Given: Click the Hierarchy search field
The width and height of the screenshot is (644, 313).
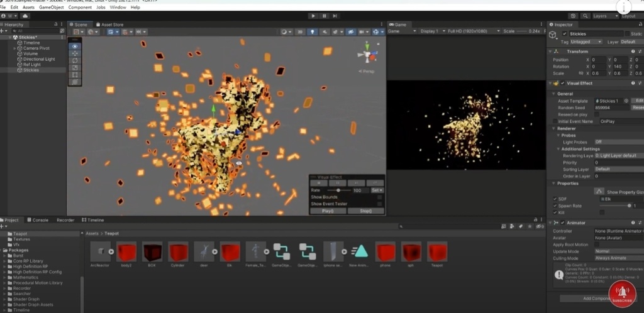Looking at the screenshot, I should pos(35,31).
